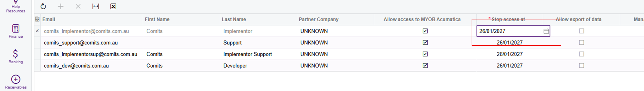The height and width of the screenshot is (91, 644).
Task: Click the Last Name column header
Action: tap(234, 19)
